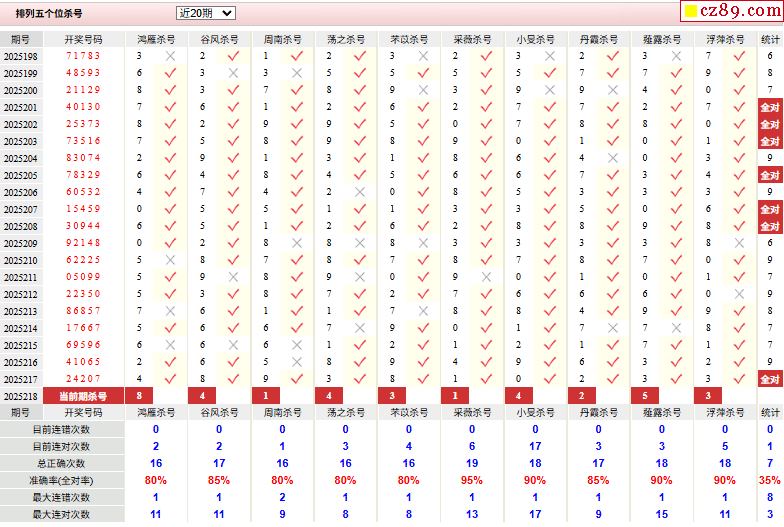
Task: Click the X mark for 丹霞杀号 in row 2025204
Action: coord(612,158)
